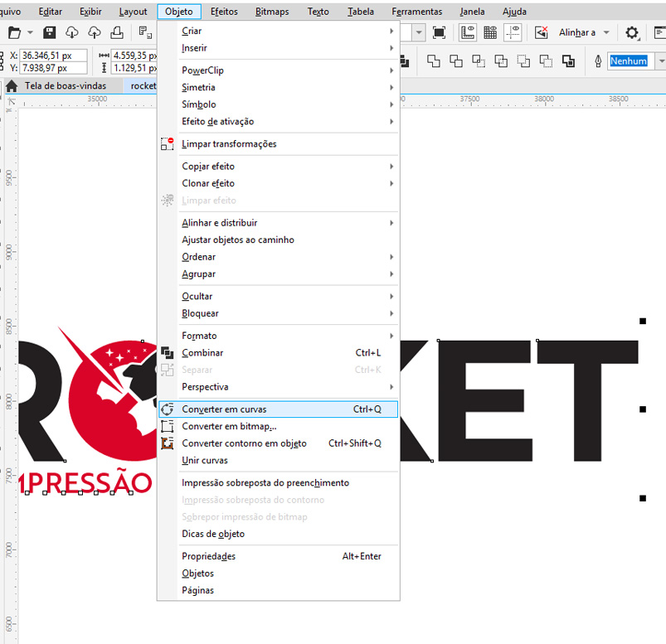Viewport: 666px width, 644px height.
Task: Open full-screen preview icon
Action: coord(440,32)
